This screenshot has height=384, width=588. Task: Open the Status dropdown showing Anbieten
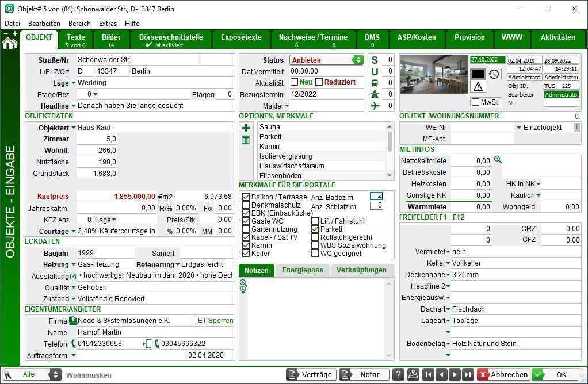tap(358, 60)
